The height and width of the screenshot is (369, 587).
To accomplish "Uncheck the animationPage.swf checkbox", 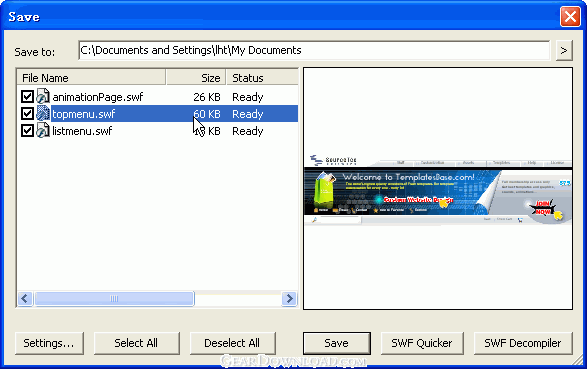I will (x=27, y=97).
